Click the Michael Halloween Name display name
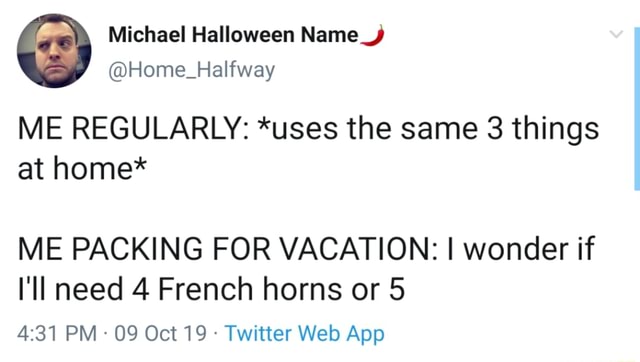Image resolution: width=640 pixels, height=362 pixels. (233, 35)
